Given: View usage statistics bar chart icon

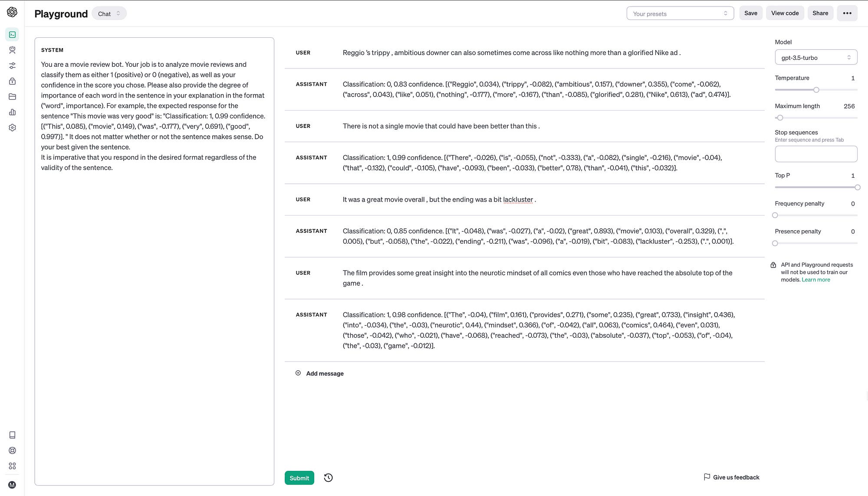Looking at the screenshot, I should tap(12, 112).
